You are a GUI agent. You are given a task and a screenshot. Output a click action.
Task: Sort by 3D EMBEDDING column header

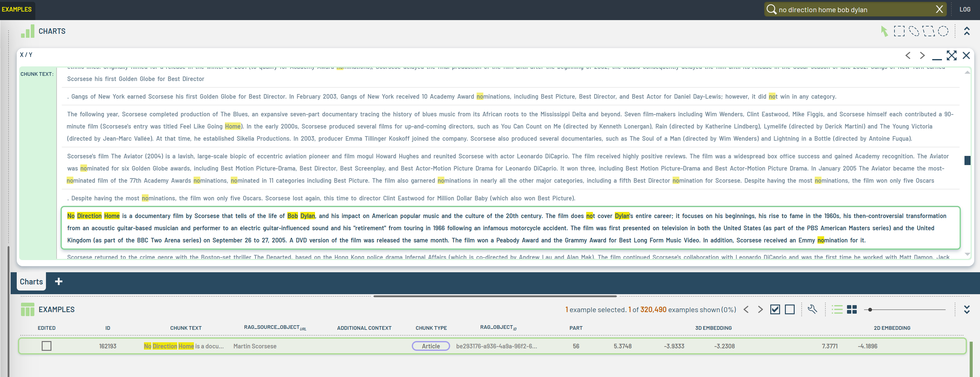(713, 328)
